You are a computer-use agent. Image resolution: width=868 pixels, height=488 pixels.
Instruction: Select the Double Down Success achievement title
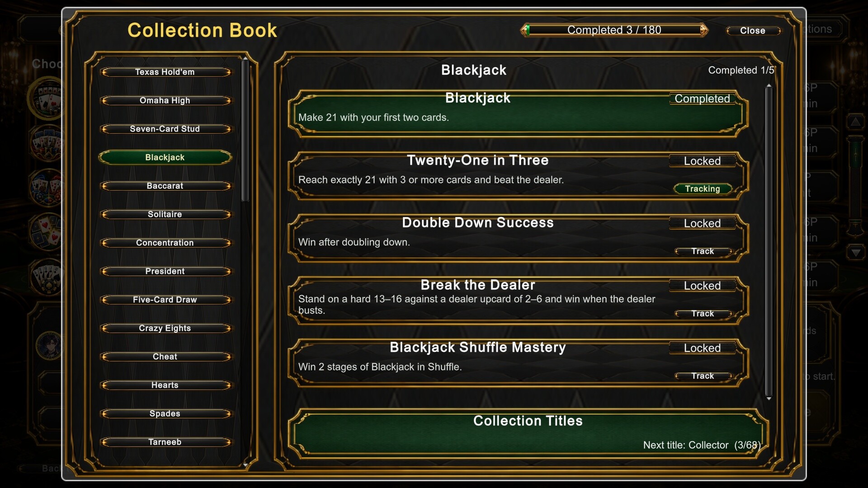point(478,223)
